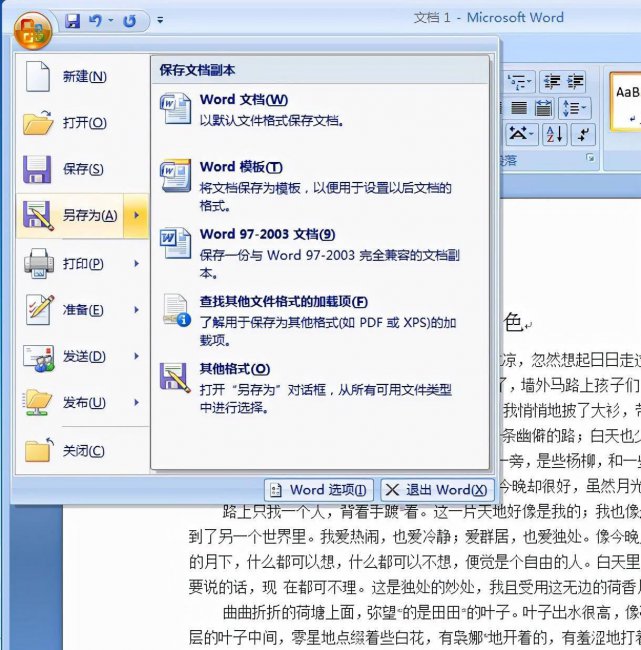Open Word 选项(I) button

coord(318,490)
